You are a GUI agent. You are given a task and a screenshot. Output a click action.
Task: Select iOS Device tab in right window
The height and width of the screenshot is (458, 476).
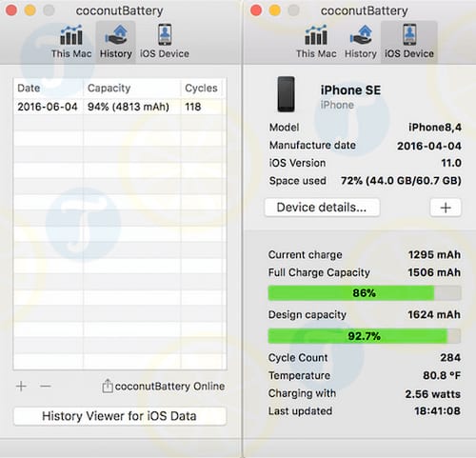[409, 42]
